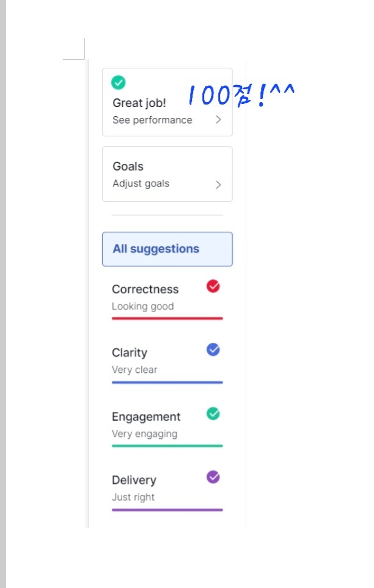Screen dimensions: 374x588
Task: Click the purple Delivery checkmark icon
Action: 213,477
